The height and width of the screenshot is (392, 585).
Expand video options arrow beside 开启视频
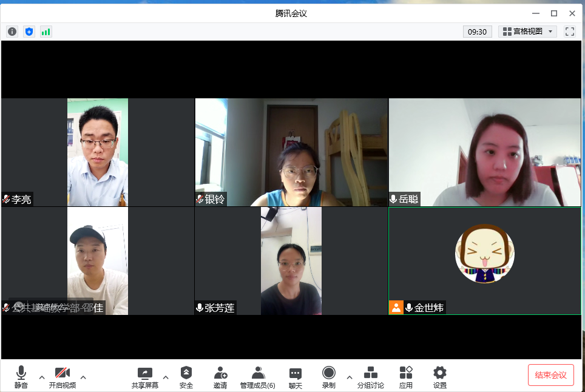pyautogui.click(x=83, y=377)
